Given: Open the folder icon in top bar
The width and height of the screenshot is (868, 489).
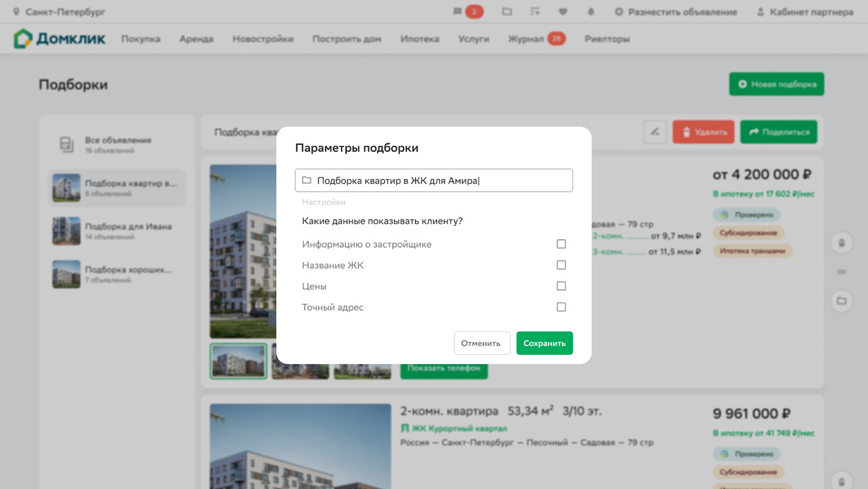Looking at the screenshot, I should pos(507,12).
